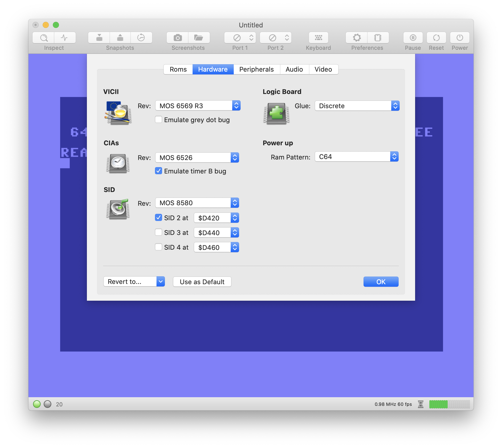Open the CIAs revision MOS 6526 dropdown
The height and width of the screenshot is (448, 502).
pyautogui.click(x=197, y=157)
